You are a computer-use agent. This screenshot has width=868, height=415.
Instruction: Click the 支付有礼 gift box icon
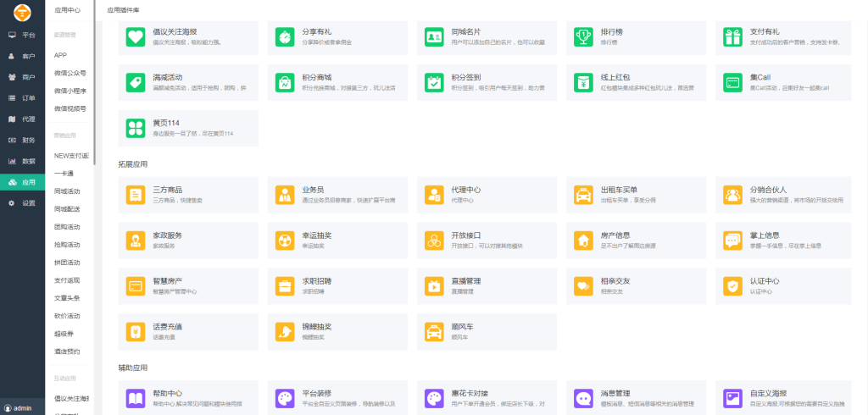[x=732, y=37]
